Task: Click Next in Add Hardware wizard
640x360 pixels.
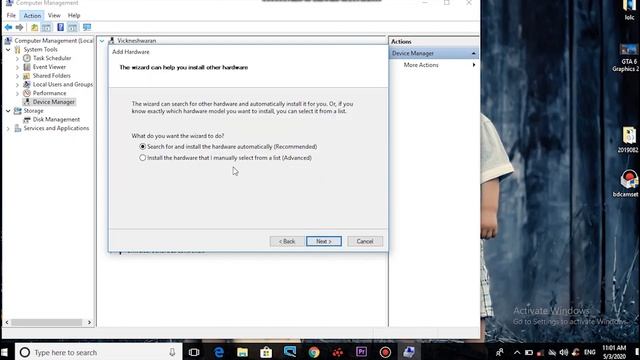Action: click(x=324, y=241)
